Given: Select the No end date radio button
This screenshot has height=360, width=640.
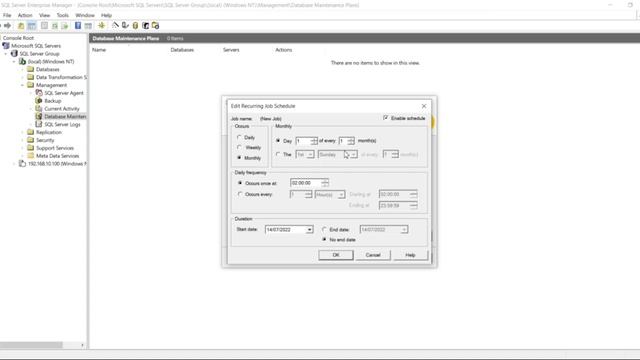Looking at the screenshot, I should pyautogui.click(x=324, y=240).
